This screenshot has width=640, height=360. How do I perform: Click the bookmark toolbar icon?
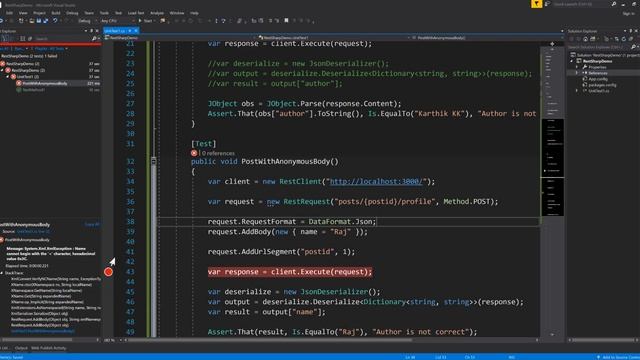point(286,20)
